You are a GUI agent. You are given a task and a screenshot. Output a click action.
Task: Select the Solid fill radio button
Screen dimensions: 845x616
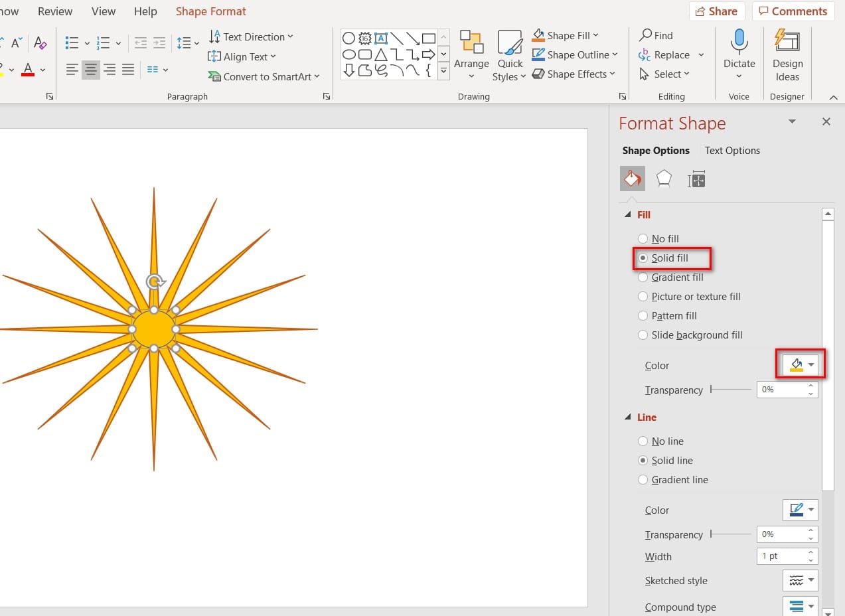pyautogui.click(x=643, y=258)
